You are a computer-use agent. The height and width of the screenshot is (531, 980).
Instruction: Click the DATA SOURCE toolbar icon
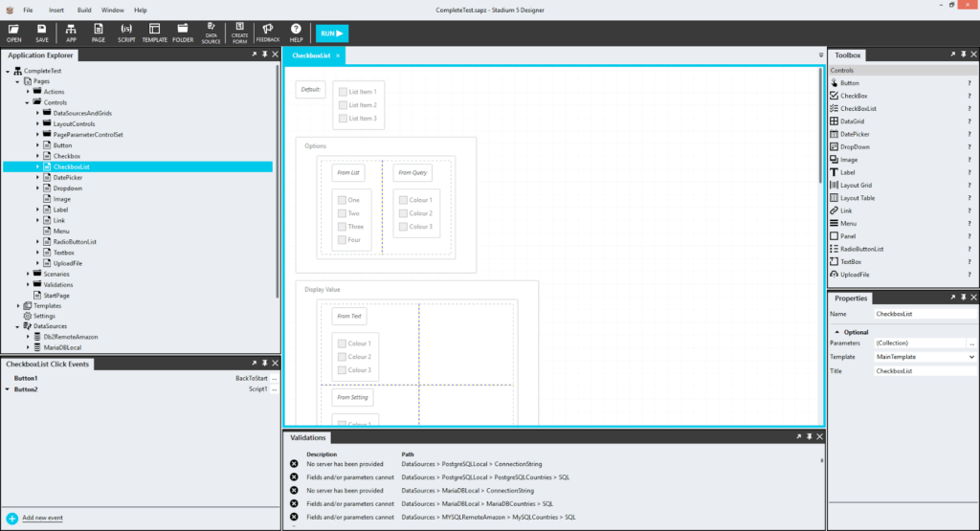[211, 33]
